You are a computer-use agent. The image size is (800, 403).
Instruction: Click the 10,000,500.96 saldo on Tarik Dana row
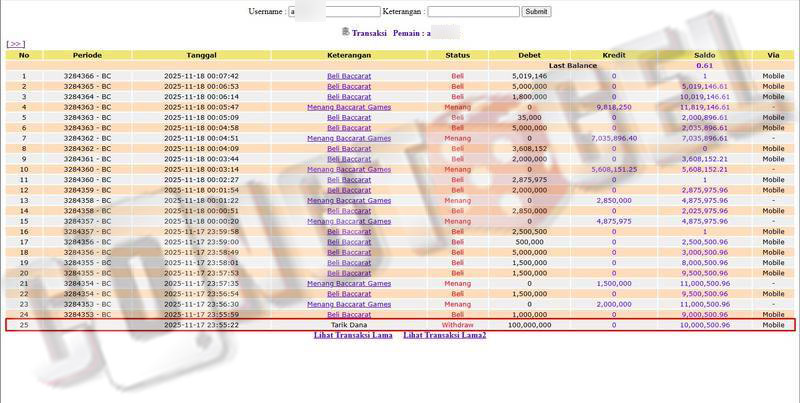(x=704, y=325)
